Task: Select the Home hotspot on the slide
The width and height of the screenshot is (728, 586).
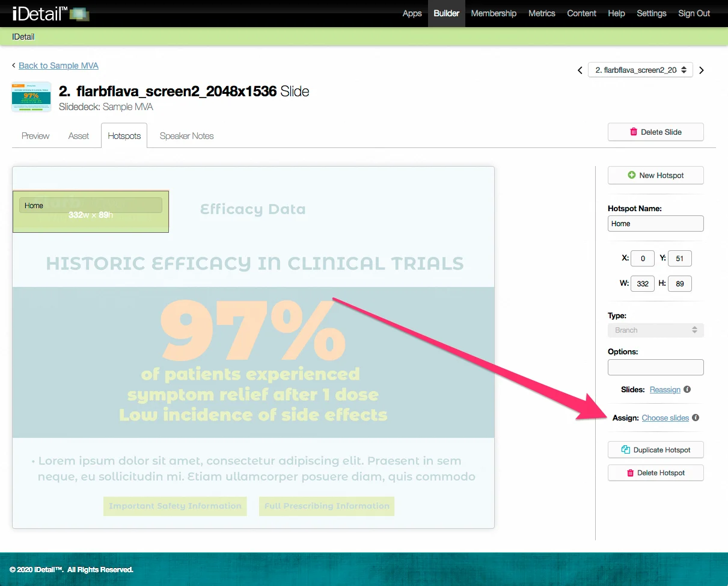Action: (x=91, y=212)
